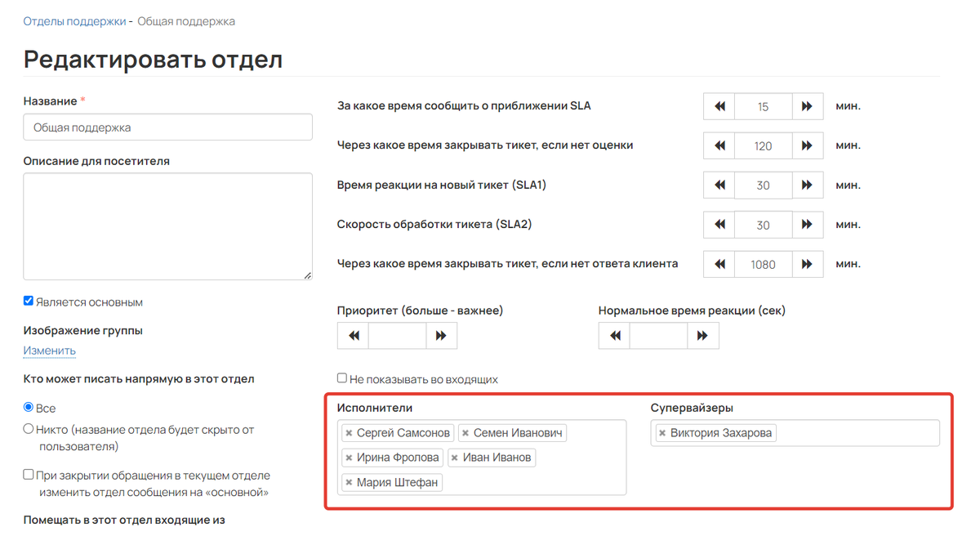Enable change department on ticket closing checkbox

(29, 474)
